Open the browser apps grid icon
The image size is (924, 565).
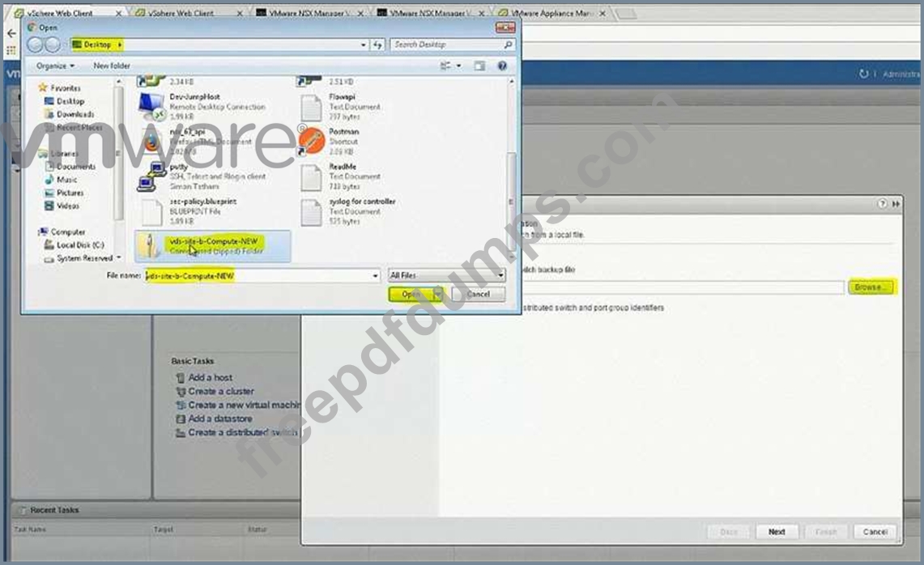click(x=11, y=51)
